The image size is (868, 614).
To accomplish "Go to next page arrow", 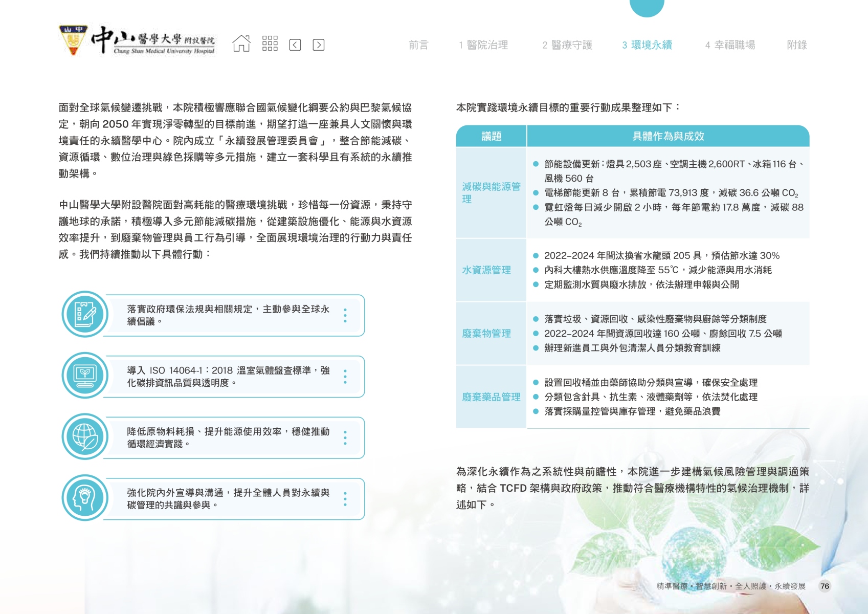I will pyautogui.click(x=318, y=45).
